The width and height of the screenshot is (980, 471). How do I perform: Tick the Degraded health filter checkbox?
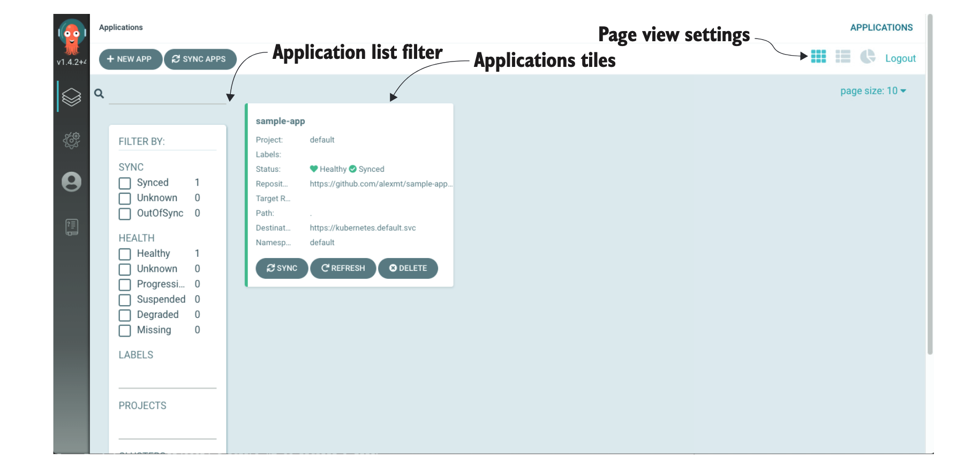pyautogui.click(x=125, y=315)
